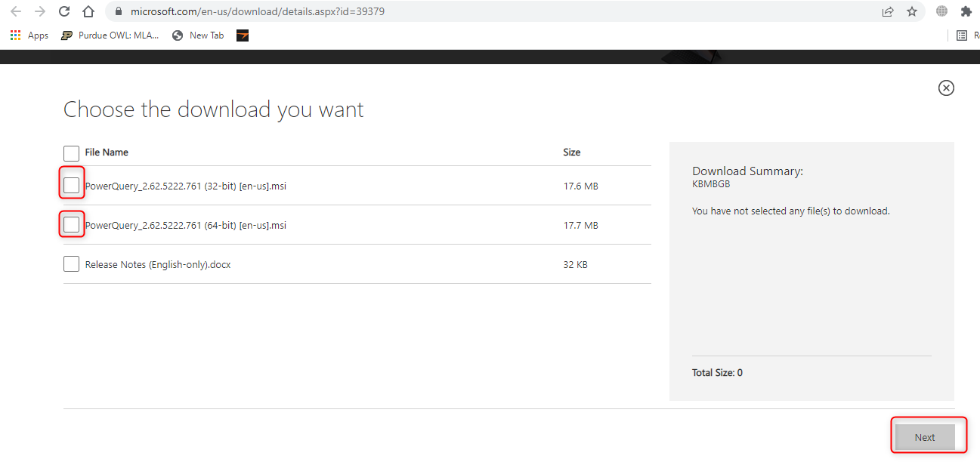Image resolution: width=980 pixels, height=462 pixels.
Task: Click the KBMBGB text
Action: [711, 183]
